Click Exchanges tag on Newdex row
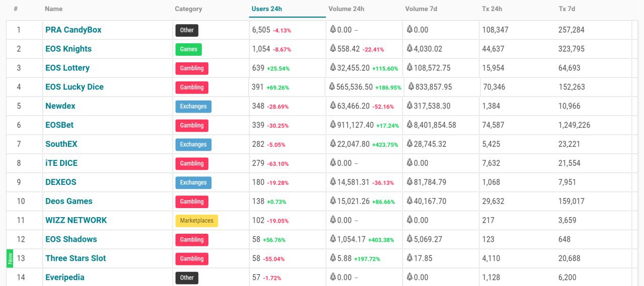This screenshot has width=644, height=286. pyautogui.click(x=193, y=107)
